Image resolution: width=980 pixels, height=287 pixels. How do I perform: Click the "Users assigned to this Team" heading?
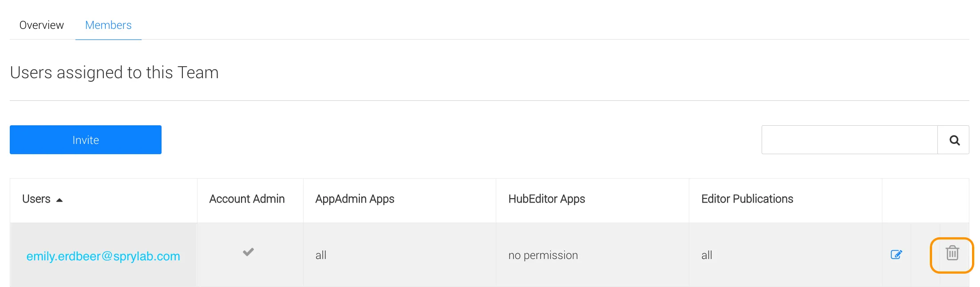pyautogui.click(x=114, y=72)
